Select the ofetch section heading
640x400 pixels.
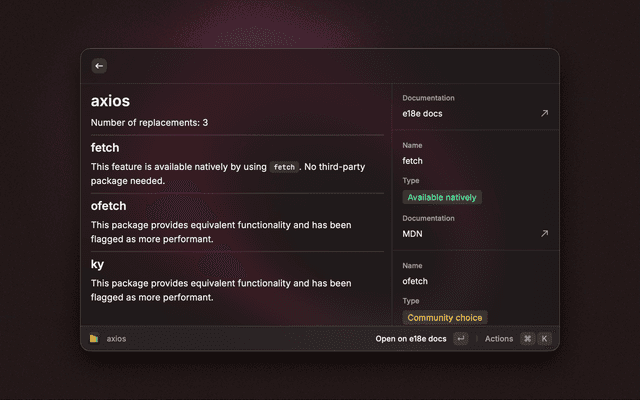pos(108,206)
